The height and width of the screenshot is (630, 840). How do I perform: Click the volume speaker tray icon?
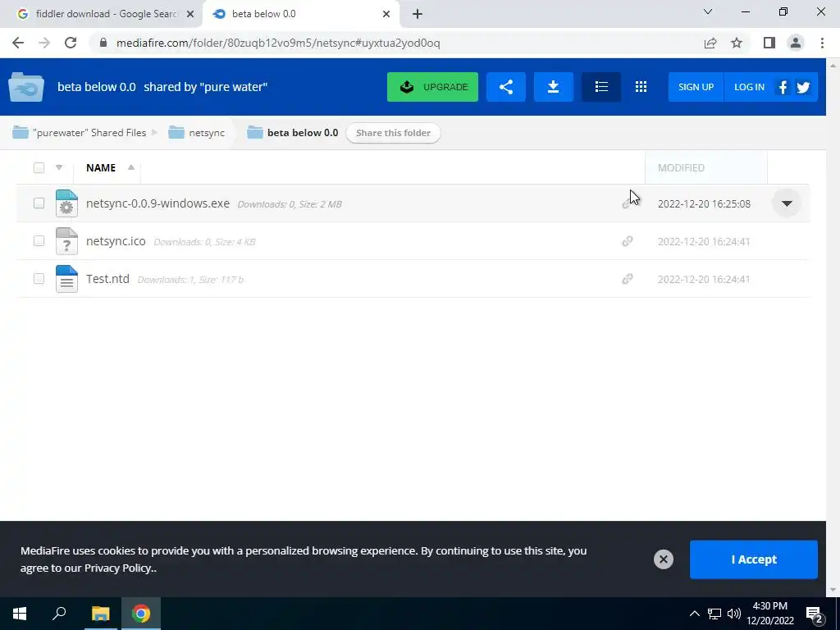click(734, 614)
